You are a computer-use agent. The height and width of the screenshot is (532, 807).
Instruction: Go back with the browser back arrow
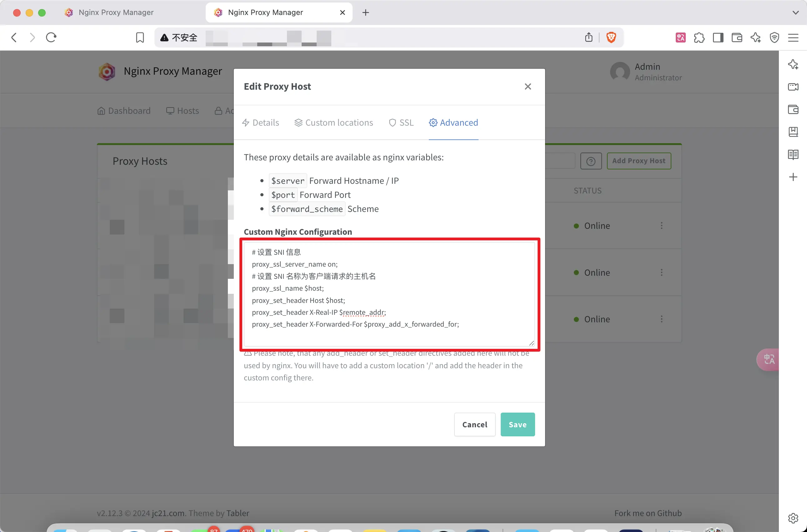point(14,37)
